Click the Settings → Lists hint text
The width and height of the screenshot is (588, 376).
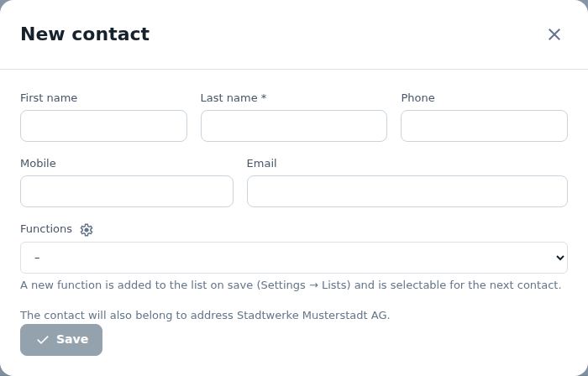[304, 285]
